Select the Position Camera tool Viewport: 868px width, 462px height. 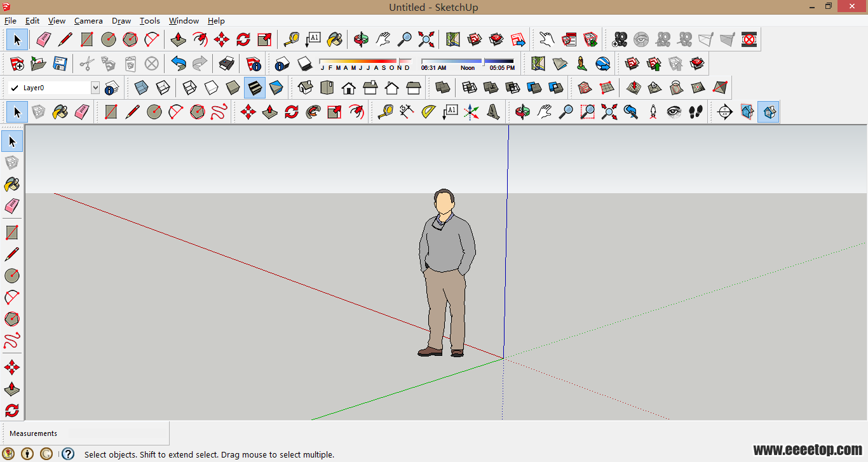[653, 112]
